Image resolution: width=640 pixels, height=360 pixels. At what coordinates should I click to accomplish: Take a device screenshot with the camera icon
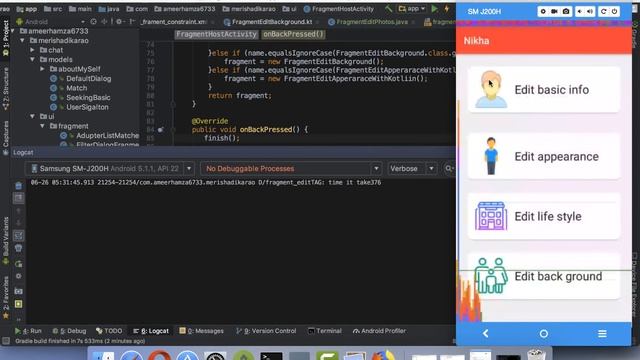566,11
